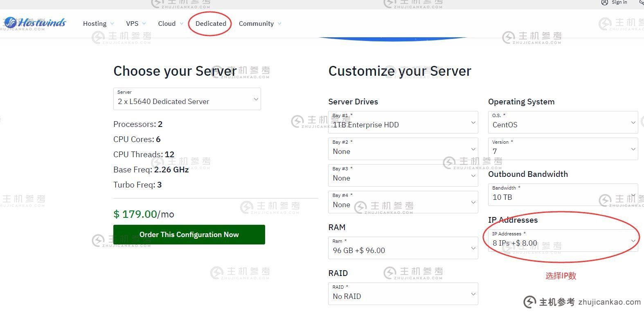This screenshot has height=312, width=644.
Task: Open the Ram size dropdown
Action: click(x=403, y=248)
